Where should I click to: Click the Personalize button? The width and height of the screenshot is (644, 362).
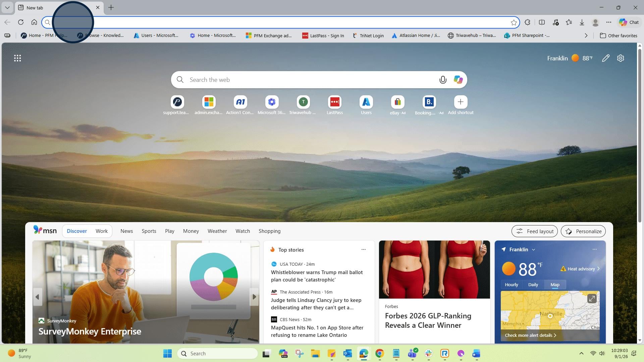(x=583, y=231)
